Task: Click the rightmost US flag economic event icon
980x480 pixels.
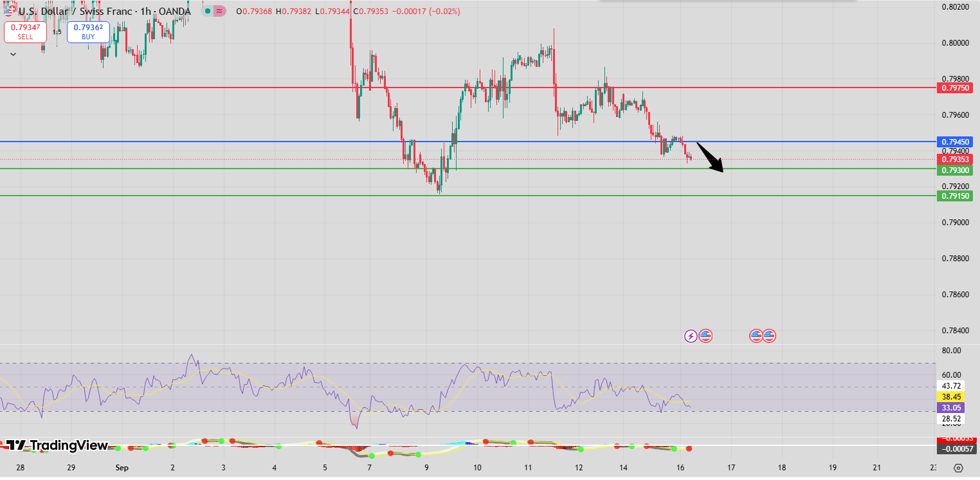Action: click(769, 335)
